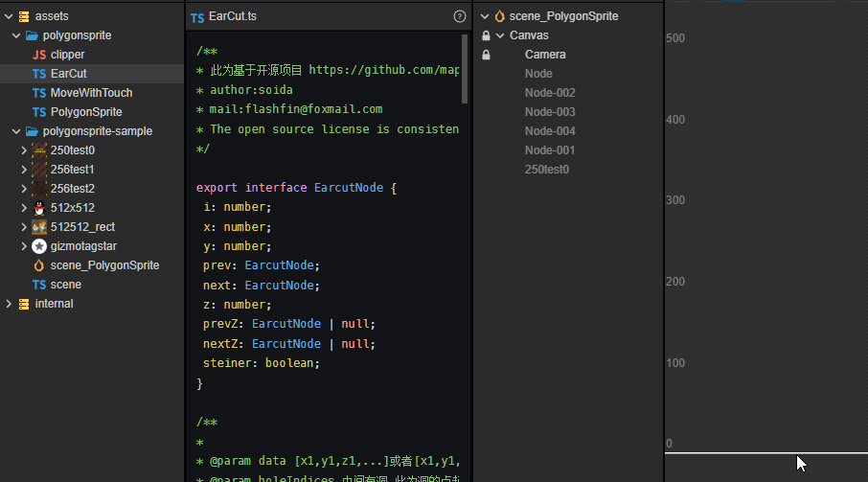Click the TS icon beside MoveWithTouch
Screen dimensions: 868x482
(39, 93)
